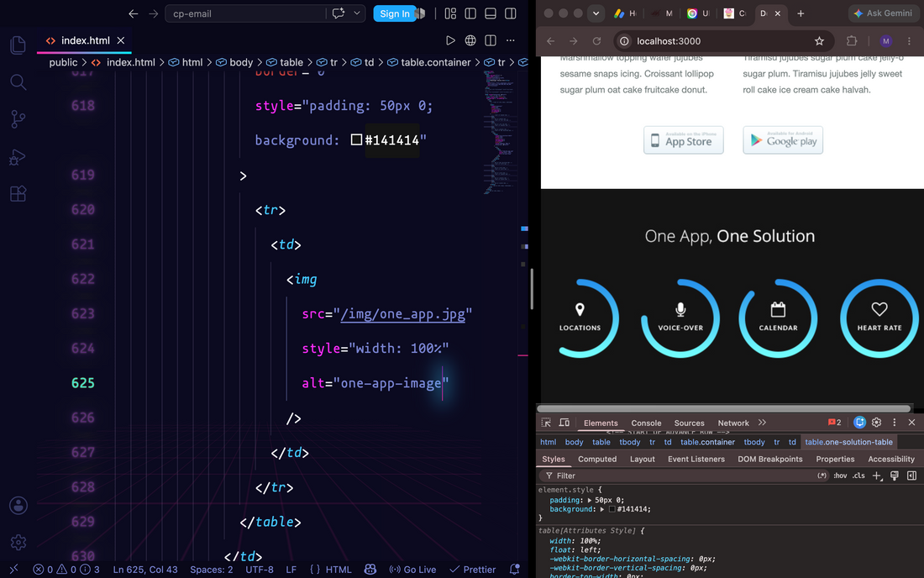Go back in VS Code navigation history
Image resolution: width=924 pixels, height=578 pixels.
pyautogui.click(x=134, y=13)
